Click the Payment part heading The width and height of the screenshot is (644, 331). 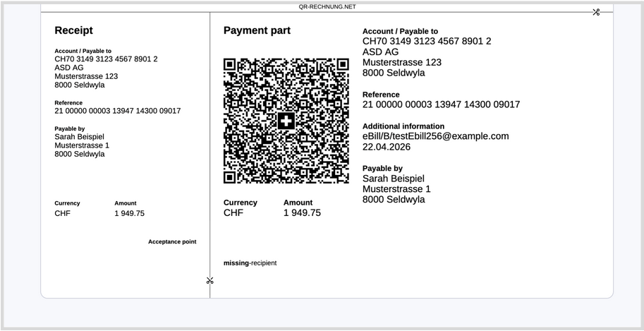pos(257,30)
